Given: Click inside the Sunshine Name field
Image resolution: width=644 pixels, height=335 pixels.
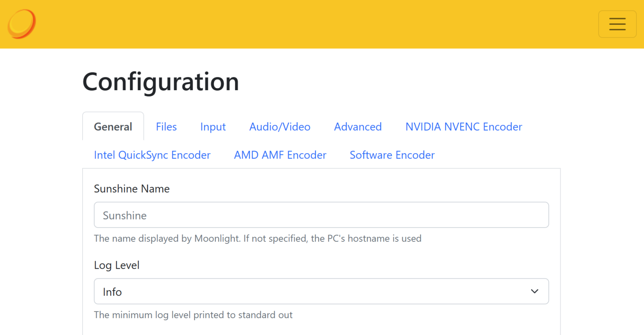Looking at the screenshot, I should (x=321, y=215).
